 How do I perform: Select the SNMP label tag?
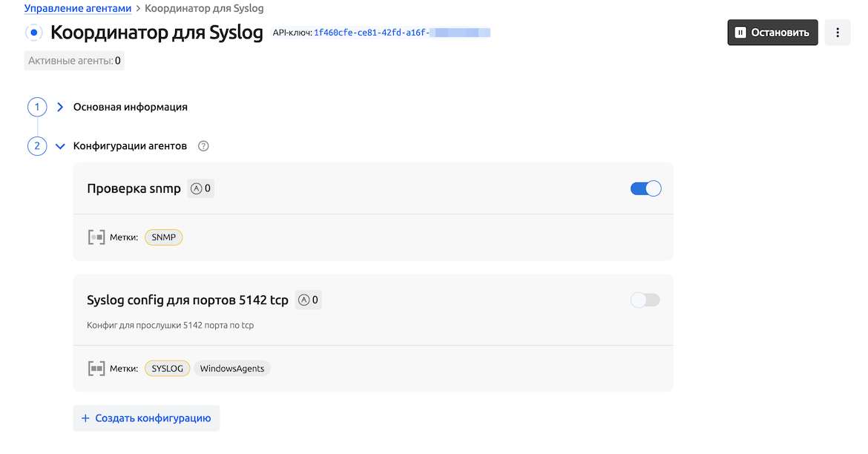163,237
